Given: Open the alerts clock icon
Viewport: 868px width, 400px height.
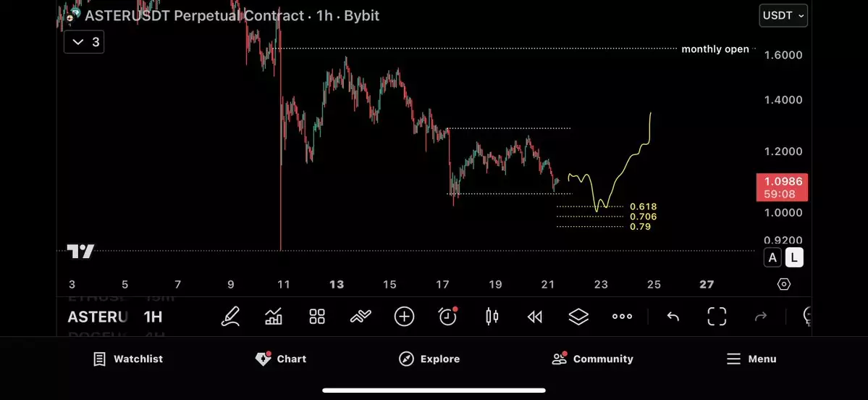Looking at the screenshot, I should click(448, 317).
